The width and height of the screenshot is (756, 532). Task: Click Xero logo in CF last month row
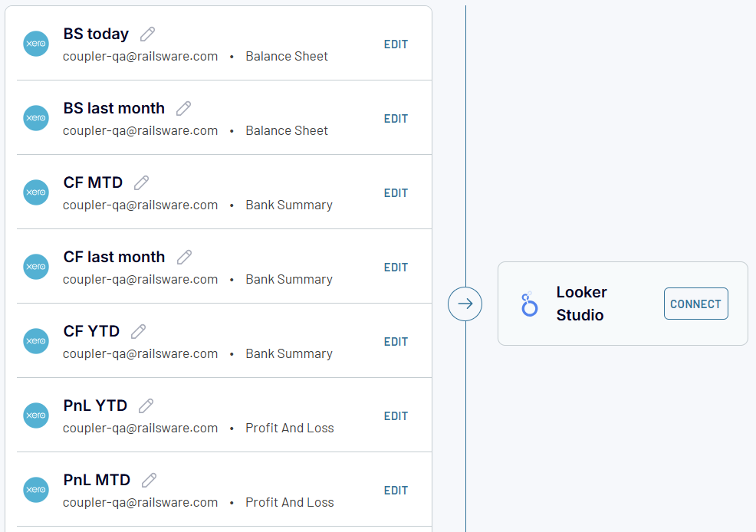click(x=36, y=267)
